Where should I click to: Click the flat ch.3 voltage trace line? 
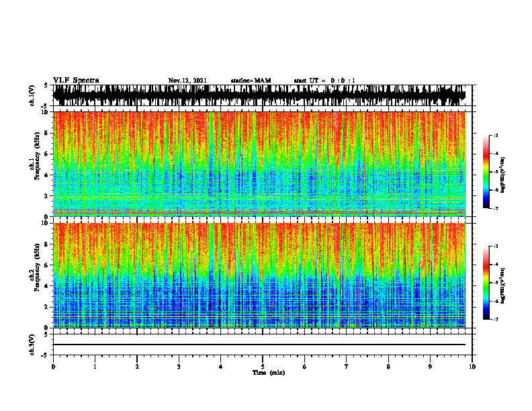click(x=259, y=345)
